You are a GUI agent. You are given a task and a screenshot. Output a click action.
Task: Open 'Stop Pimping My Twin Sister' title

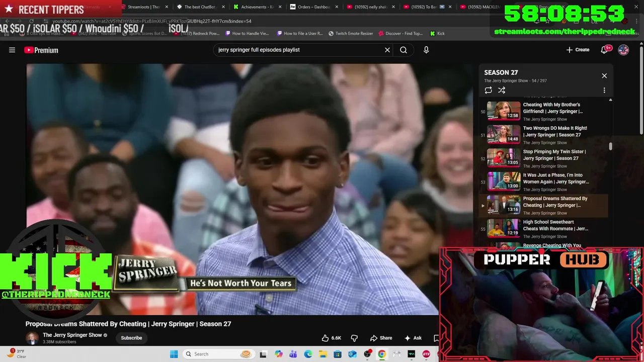(x=554, y=155)
